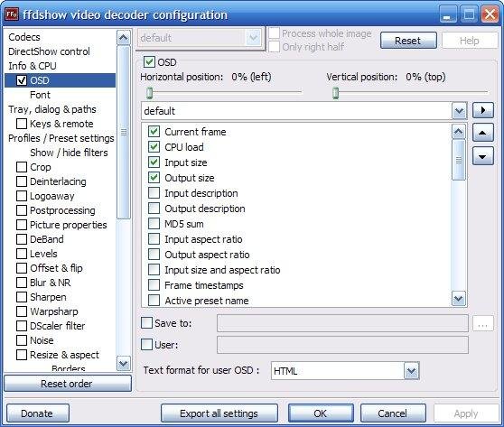The width and height of the screenshot is (504, 427).
Task: Click the move item up arrow button
Action: (x=483, y=133)
